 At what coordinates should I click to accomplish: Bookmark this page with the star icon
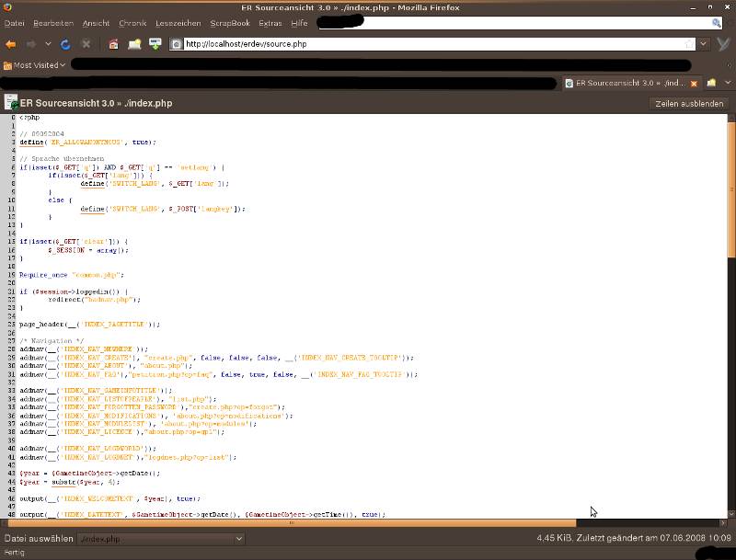(x=689, y=44)
